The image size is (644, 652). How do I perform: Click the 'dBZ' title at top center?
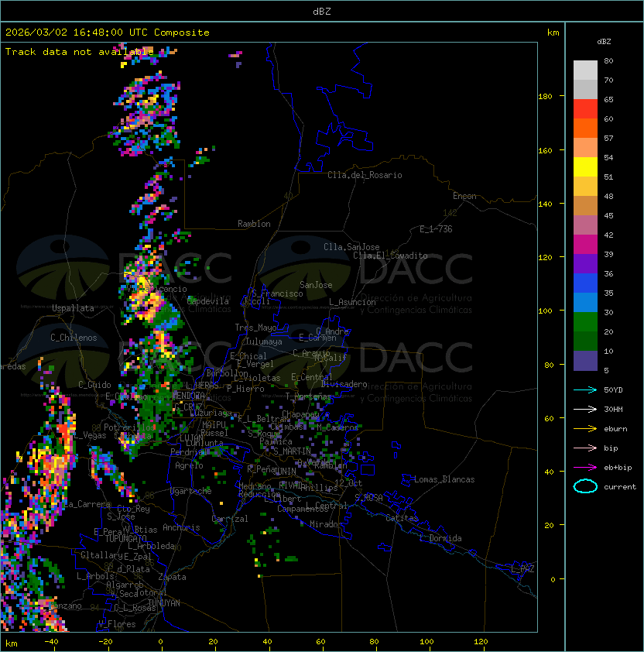[322, 12]
